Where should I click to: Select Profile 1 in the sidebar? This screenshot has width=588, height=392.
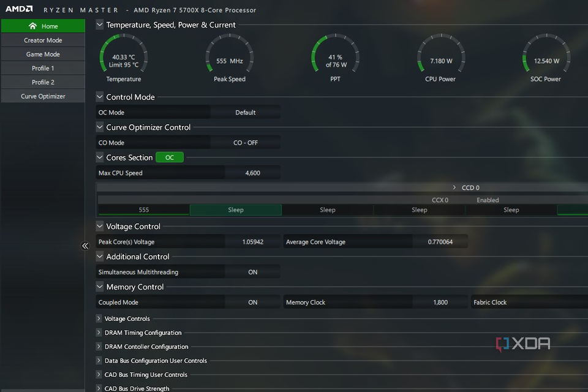coord(43,68)
